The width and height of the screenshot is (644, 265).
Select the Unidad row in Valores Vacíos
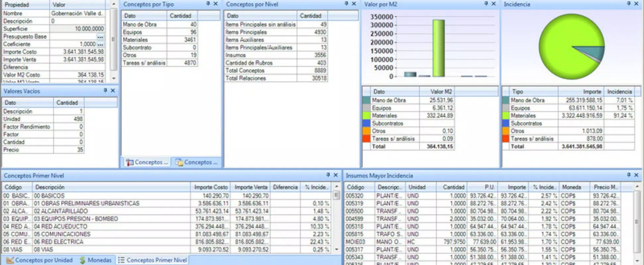43,119
